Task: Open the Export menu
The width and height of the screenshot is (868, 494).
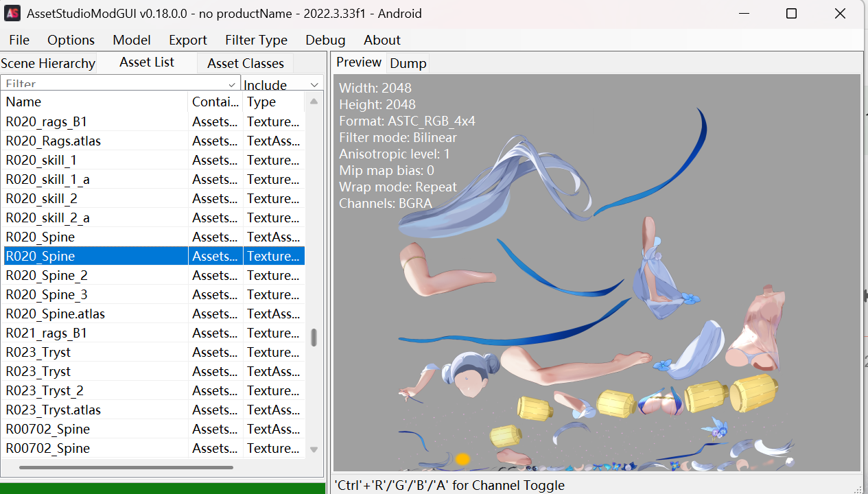Action: pos(188,40)
